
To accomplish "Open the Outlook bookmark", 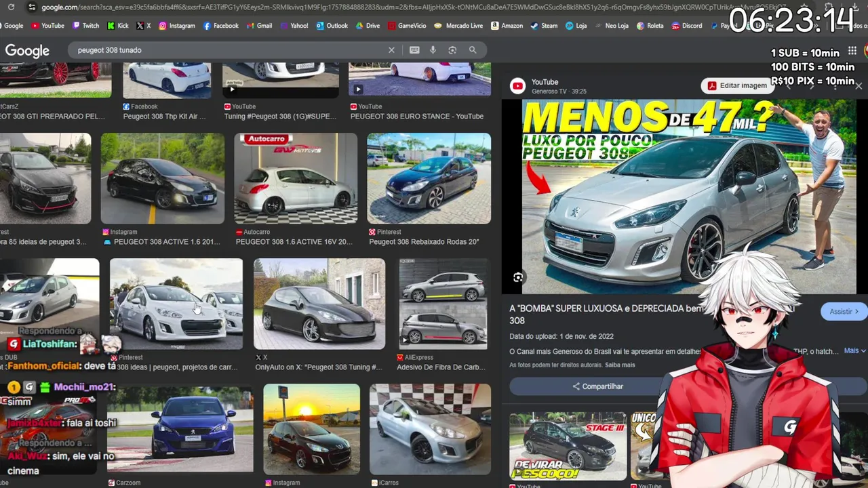I will (x=332, y=26).
